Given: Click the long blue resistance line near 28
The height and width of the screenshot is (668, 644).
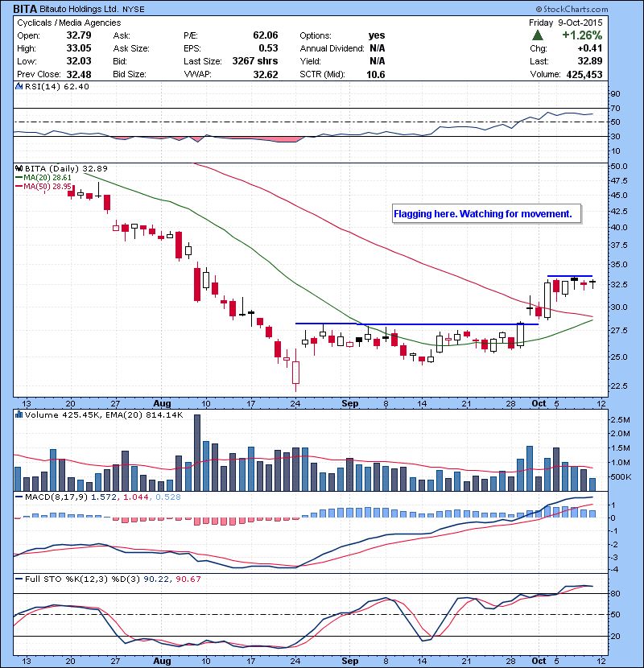Looking at the screenshot, I should (417, 324).
